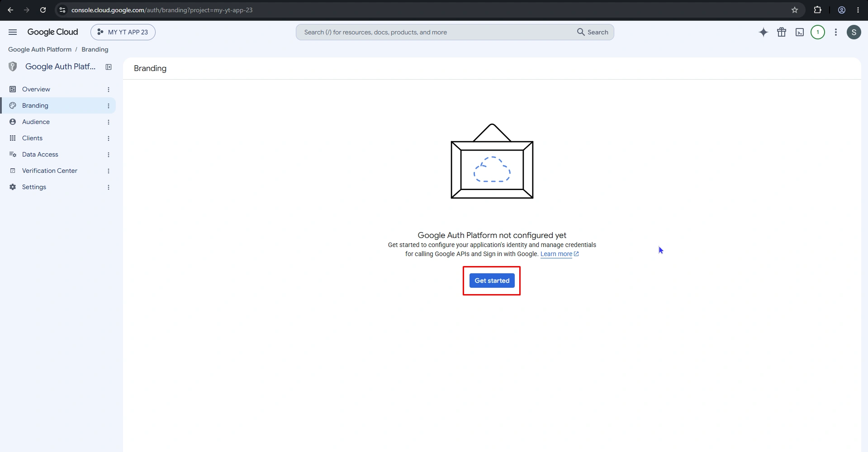Screen dimensions: 868x452
Task: Open more options for Verification Center
Action: pos(109,171)
